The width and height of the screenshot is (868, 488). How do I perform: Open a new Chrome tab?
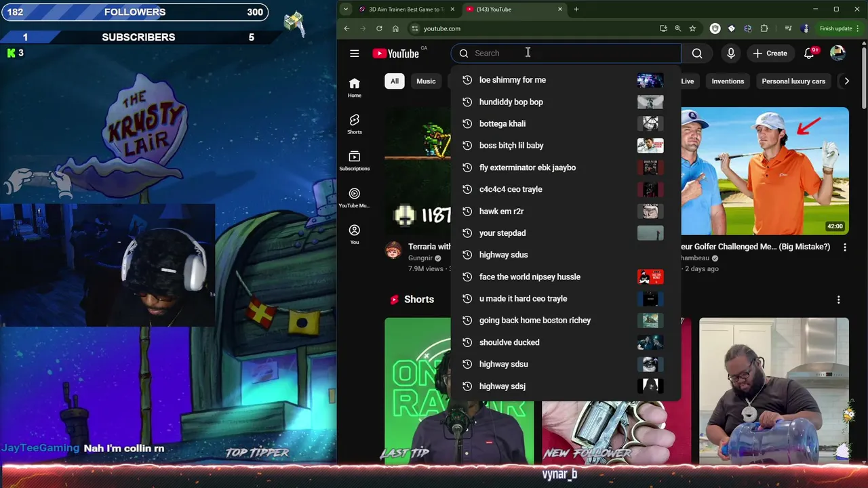click(x=576, y=9)
